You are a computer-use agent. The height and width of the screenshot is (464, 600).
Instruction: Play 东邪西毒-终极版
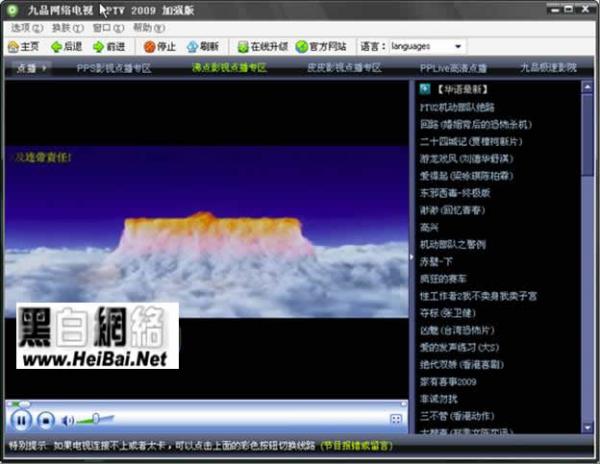[455, 193]
